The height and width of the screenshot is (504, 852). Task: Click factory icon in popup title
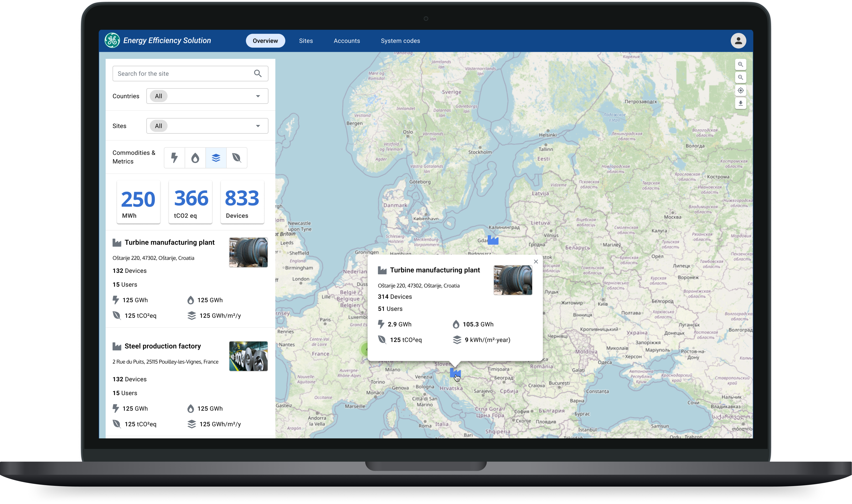(382, 270)
